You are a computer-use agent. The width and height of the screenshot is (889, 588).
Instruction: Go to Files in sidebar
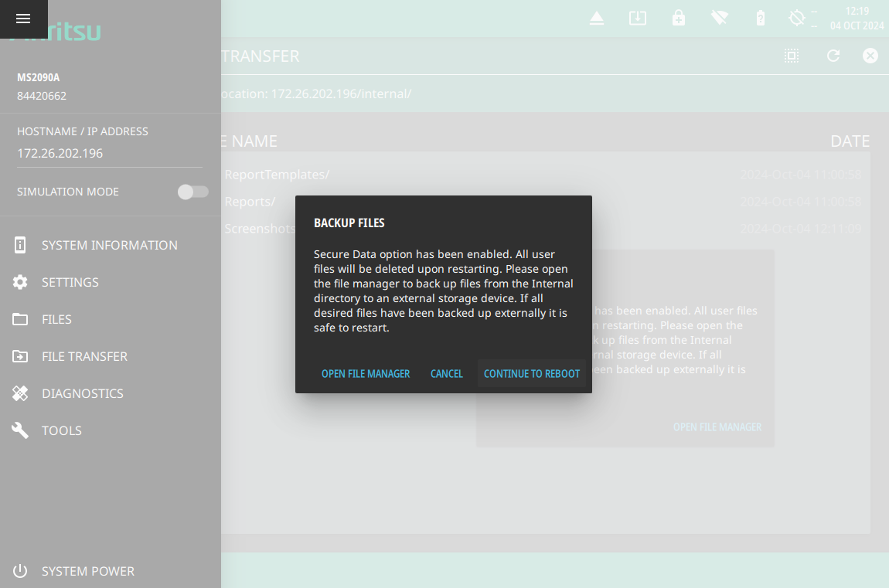[x=56, y=319]
